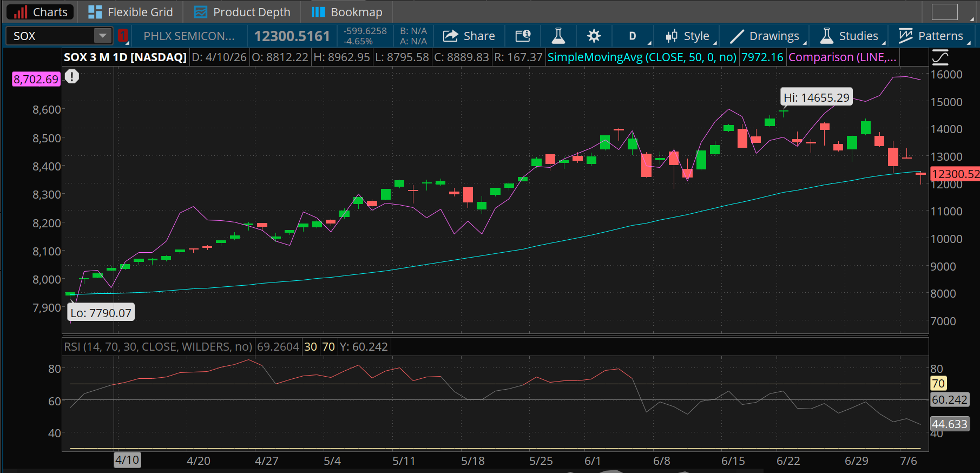Viewport: 980px width, 473px height.
Task: Open chart settings gear icon
Action: point(594,36)
